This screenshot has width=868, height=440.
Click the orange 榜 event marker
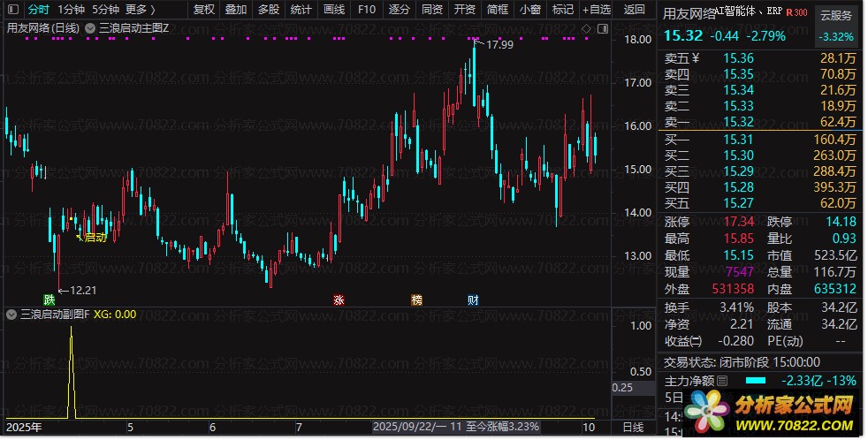pos(416,300)
